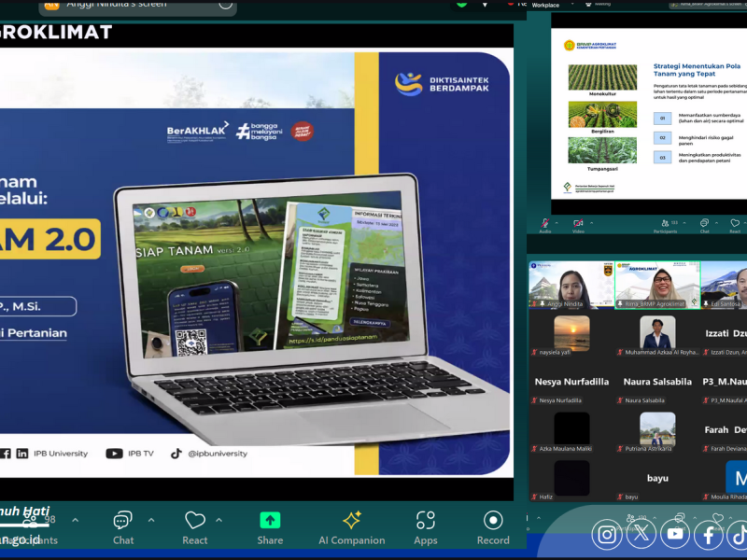Image resolution: width=747 pixels, height=560 pixels.
Task: Click SELENGKAPNYA button on the laptop screen
Action: 371,322
